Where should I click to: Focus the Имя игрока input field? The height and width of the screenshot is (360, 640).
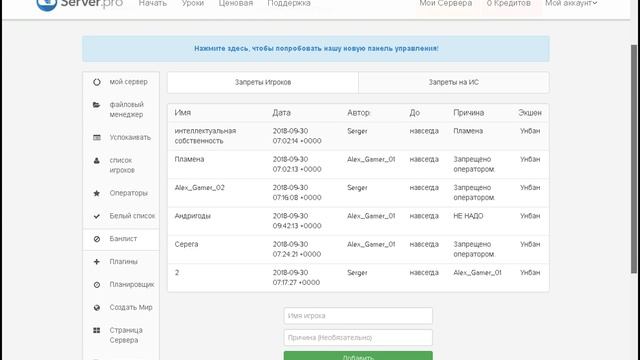[x=358, y=316]
